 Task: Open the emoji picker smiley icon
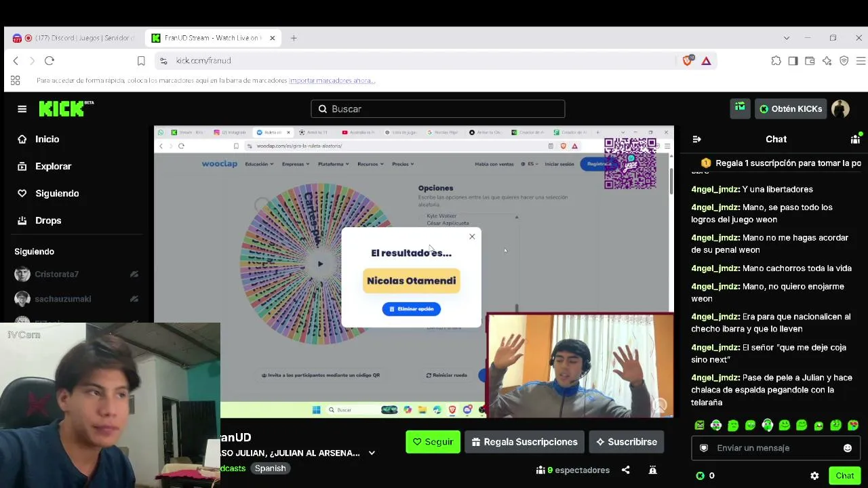pyautogui.click(x=848, y=448)
